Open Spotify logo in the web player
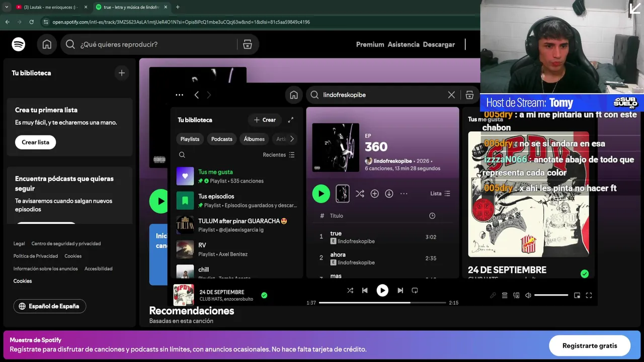The image size is (644, 362). tap(19, 44)
